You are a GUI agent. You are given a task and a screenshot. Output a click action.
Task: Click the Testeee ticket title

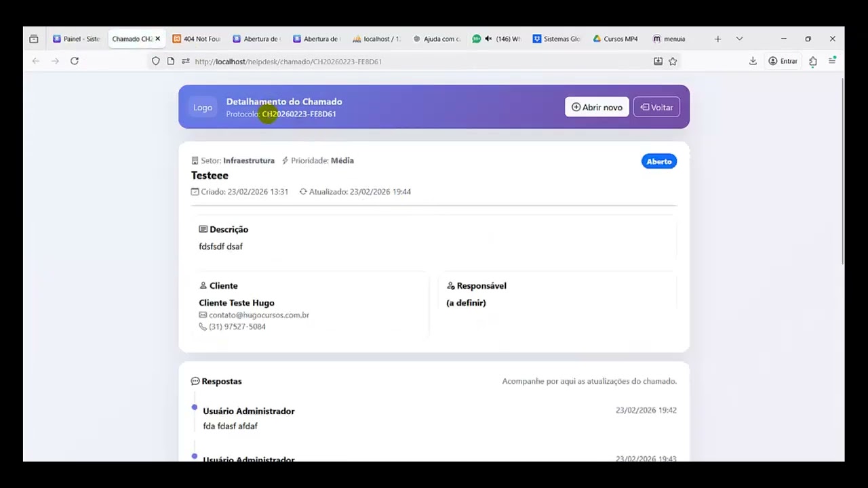click(x=210, y=176)
